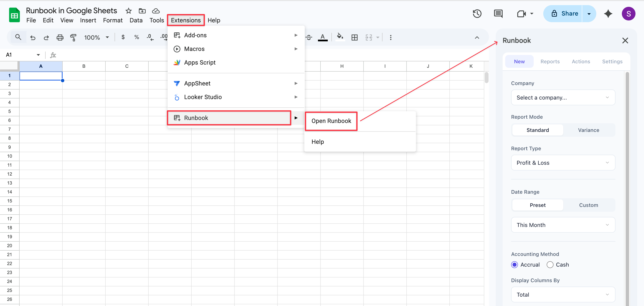Open the version history clock icon

[x=477, y=13]
